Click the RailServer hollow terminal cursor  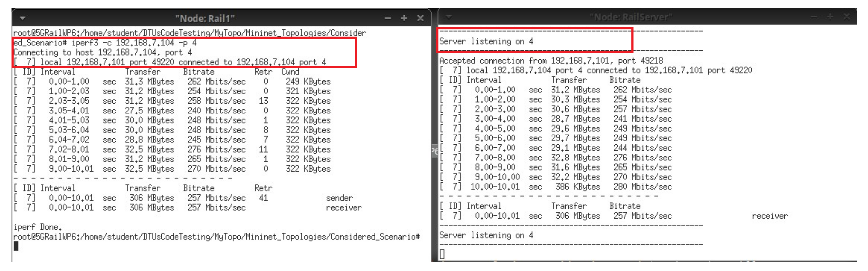coord(442,254)
